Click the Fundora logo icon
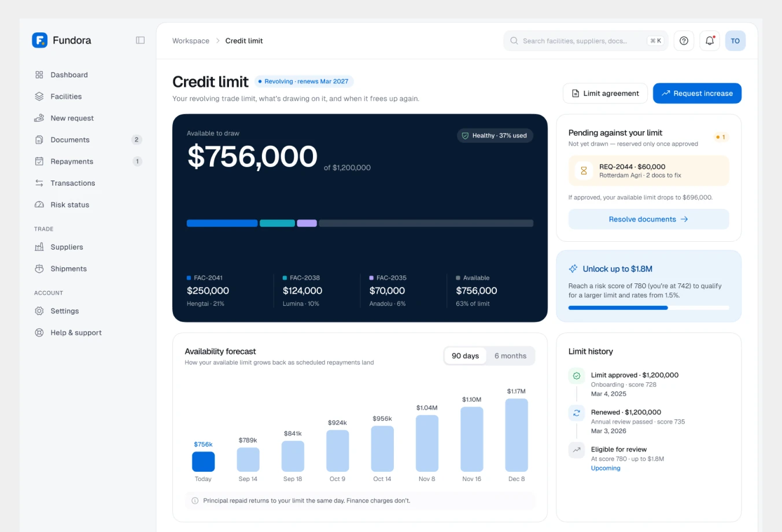This screenshot has height=532, width=782. pos(40,40)
